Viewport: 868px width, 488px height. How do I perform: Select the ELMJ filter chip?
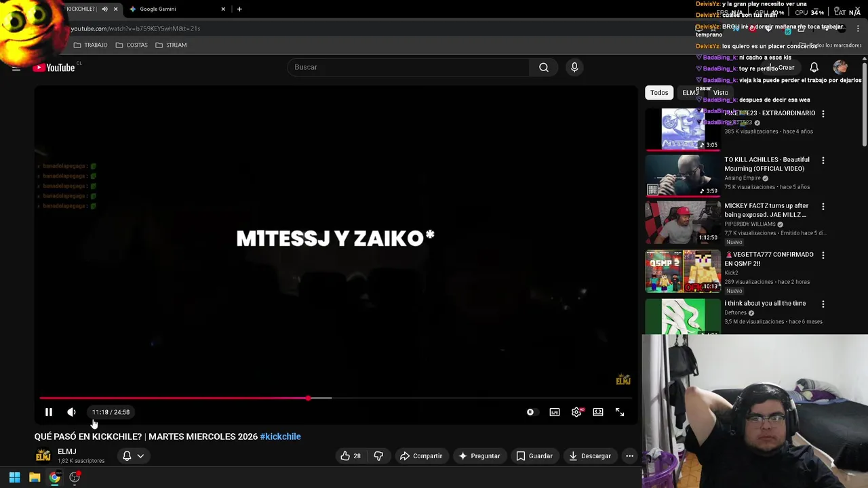click(690, 93)
